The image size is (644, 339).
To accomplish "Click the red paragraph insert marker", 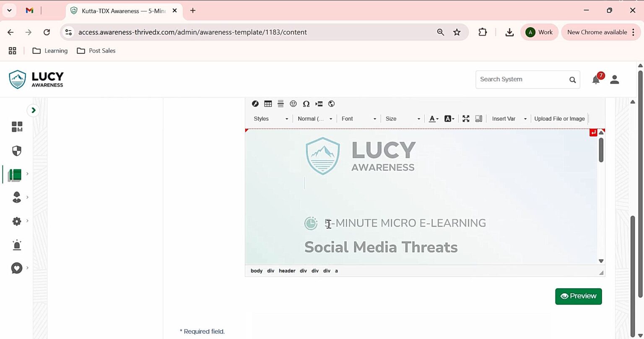I will pyautogui.click(x=593, y=133).
